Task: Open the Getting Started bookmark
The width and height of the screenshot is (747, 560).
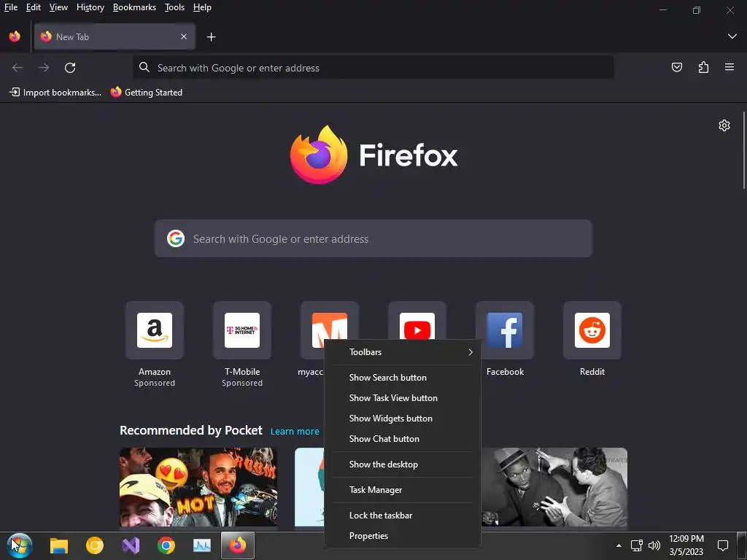Action: pos(146,93)
